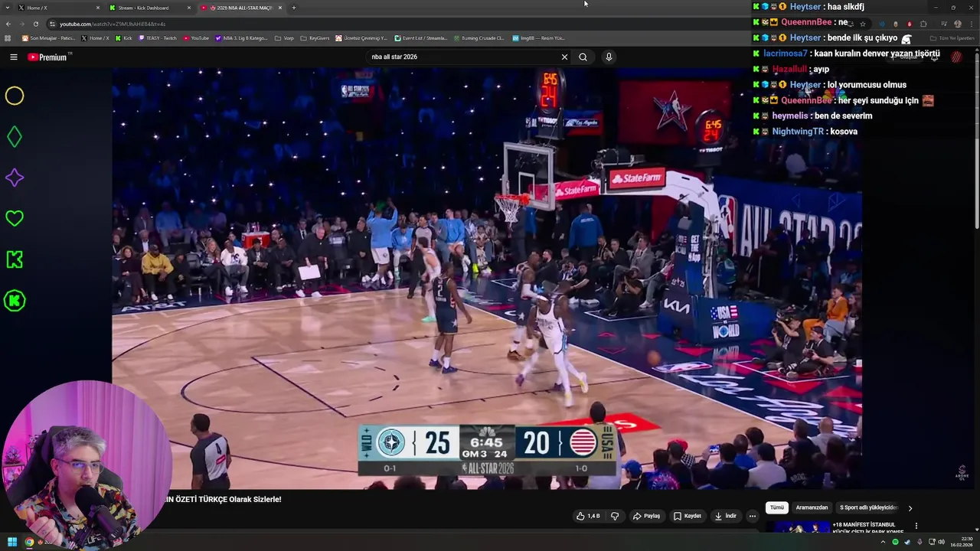Screen dimensions: 980x551
Task: Open more actions three-dot menu under video
Action: pos(752,516)
